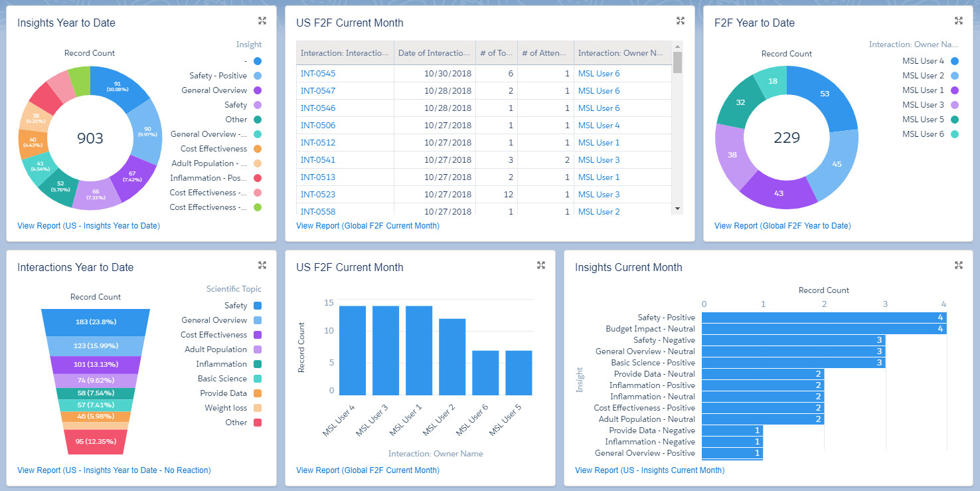Image resolution: width=980 pixels, height=491 pixels.
Task: Click the MSL User 4 bar in the chart
Action: pyautogui.click(x=353, y=350)
